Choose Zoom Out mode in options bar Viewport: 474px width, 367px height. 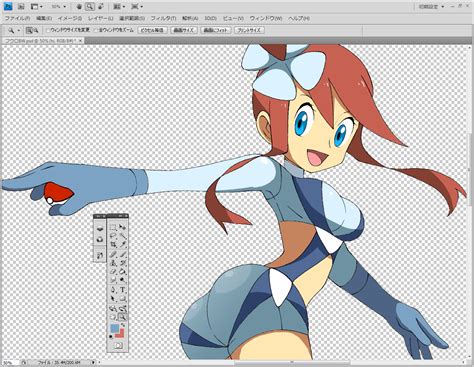(x=36, y=30)
